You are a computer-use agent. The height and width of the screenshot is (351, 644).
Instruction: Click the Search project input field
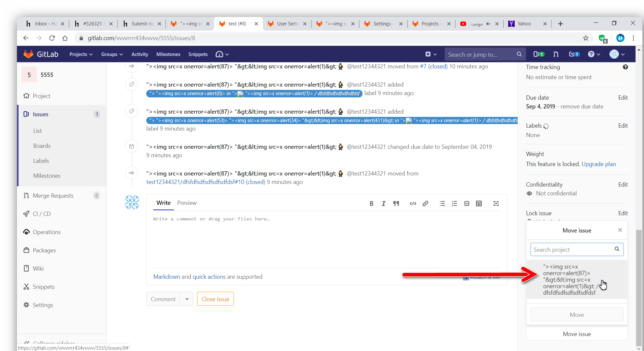pyautogui.click(x=572, y=250)
